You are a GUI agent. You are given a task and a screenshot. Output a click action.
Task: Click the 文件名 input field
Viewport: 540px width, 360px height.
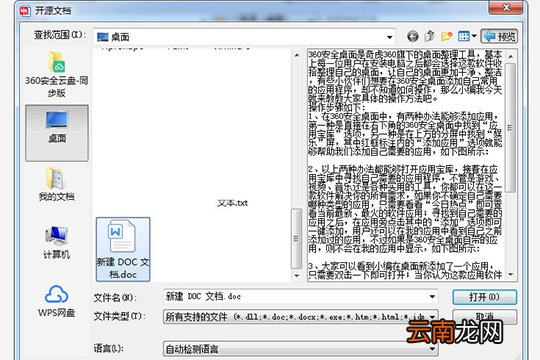click(301, 297)
